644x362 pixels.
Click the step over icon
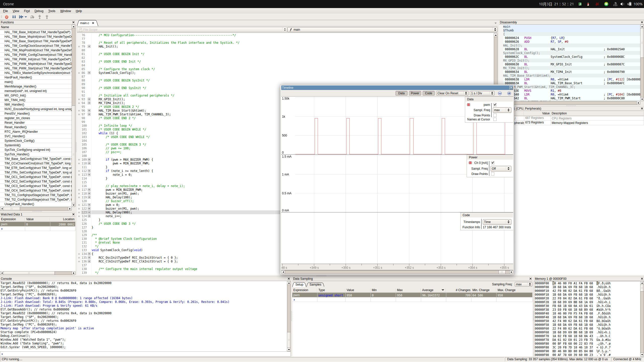click(32, 17)
